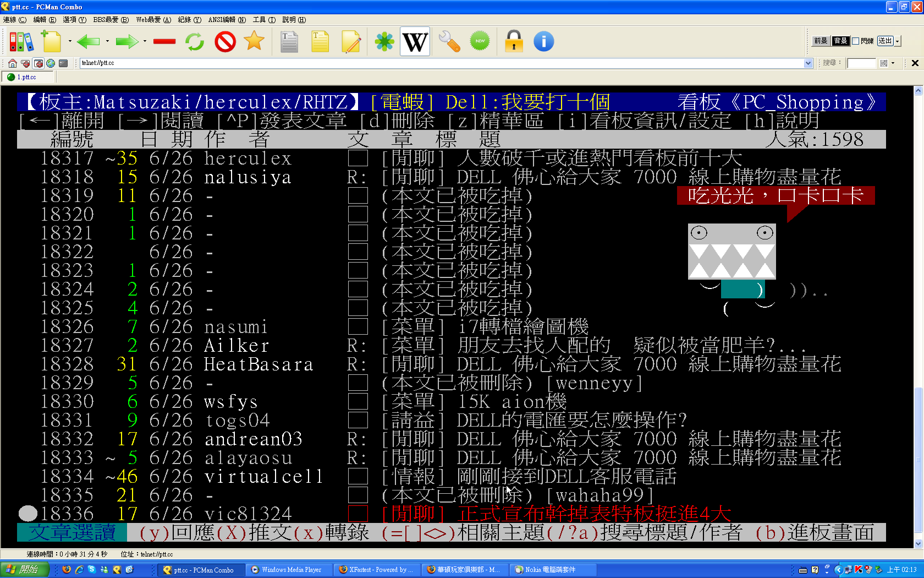Click the blue info circle icon

coord(543,42)
